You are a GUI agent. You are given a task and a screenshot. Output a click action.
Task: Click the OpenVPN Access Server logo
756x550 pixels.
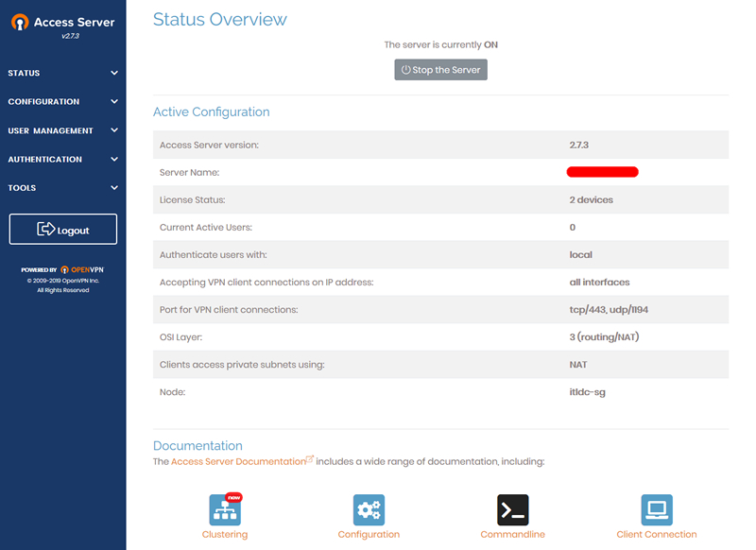[62, 24]
